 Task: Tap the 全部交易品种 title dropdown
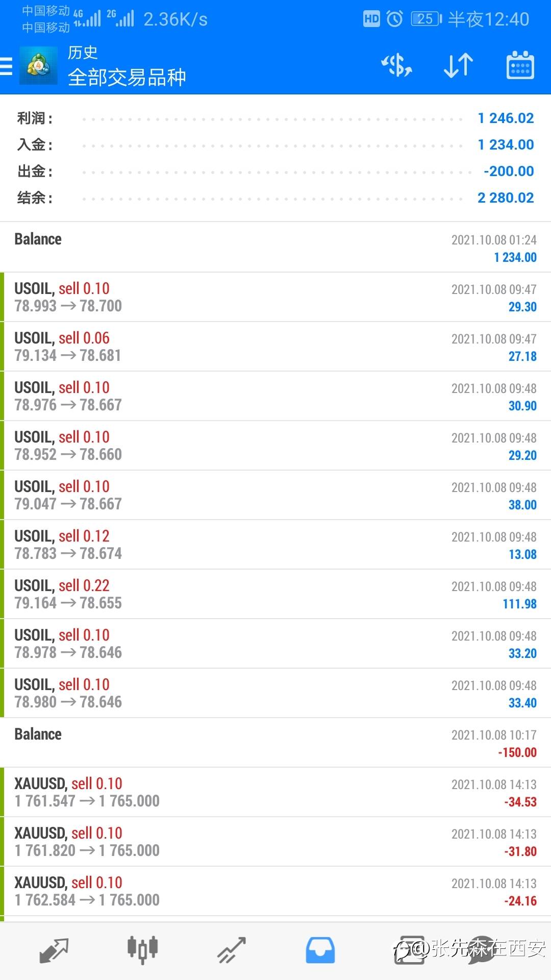click(x=127, y=78)
